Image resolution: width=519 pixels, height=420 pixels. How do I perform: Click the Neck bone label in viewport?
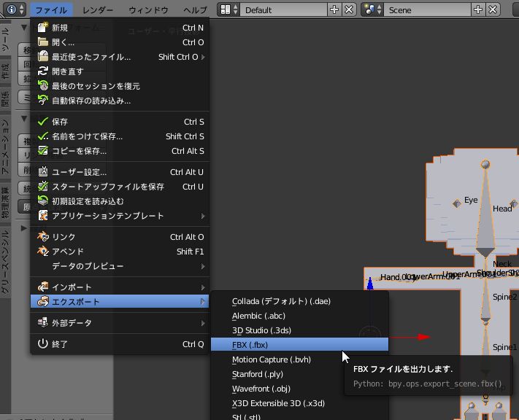tap(502, 263)
